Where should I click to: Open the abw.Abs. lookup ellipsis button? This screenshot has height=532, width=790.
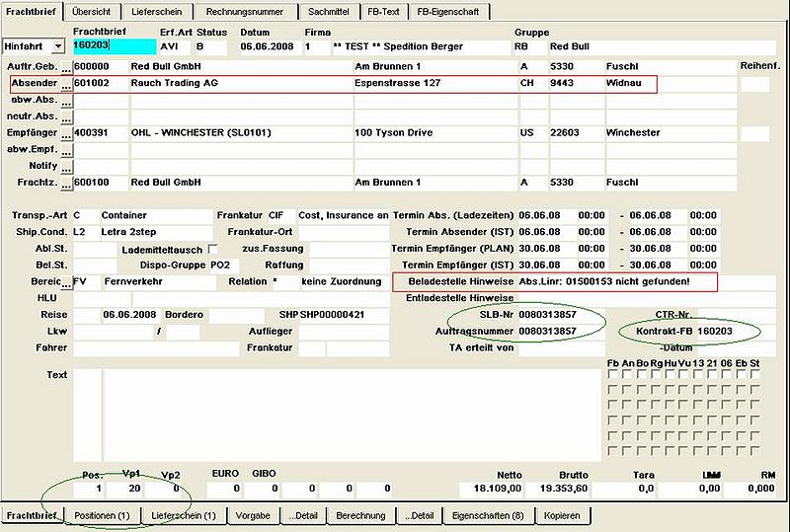[x=66, y=101]
